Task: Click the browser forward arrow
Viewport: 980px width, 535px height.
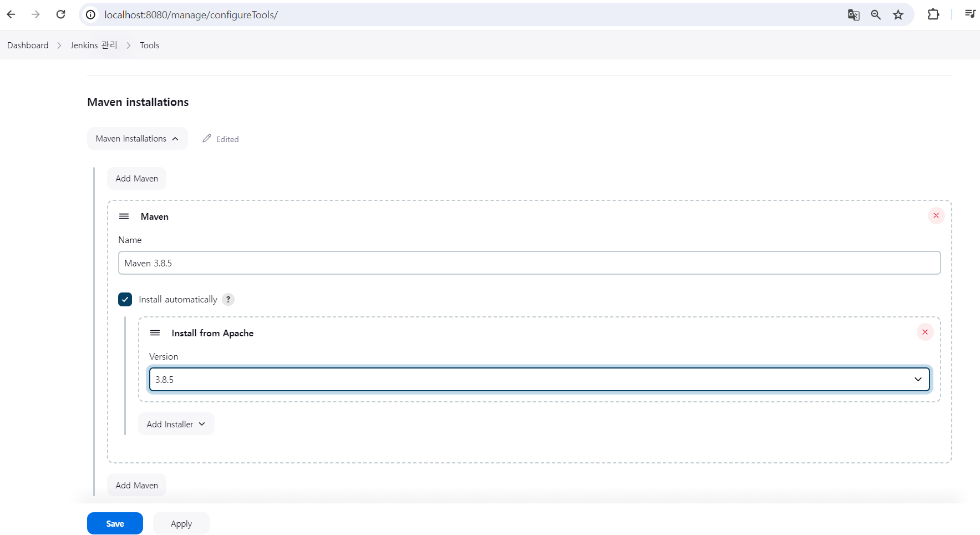Action: click(35, 14)
